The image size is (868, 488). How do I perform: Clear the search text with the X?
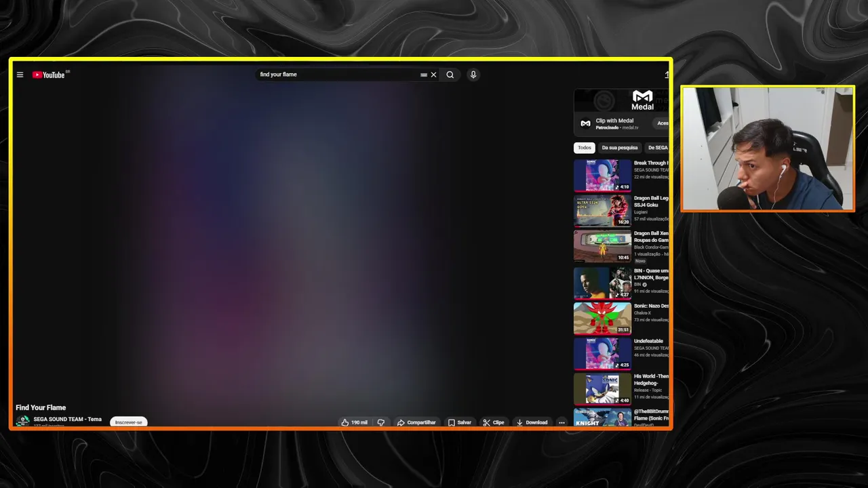(x=433, y=75)
